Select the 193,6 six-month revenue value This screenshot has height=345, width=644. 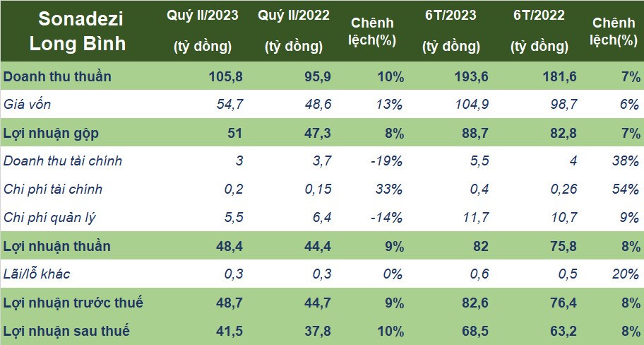[472, 77]
